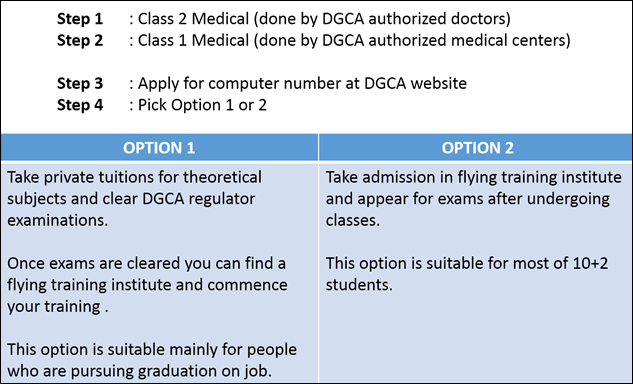Click the Step 3 label
633x384 pixels.
point(80,83)
